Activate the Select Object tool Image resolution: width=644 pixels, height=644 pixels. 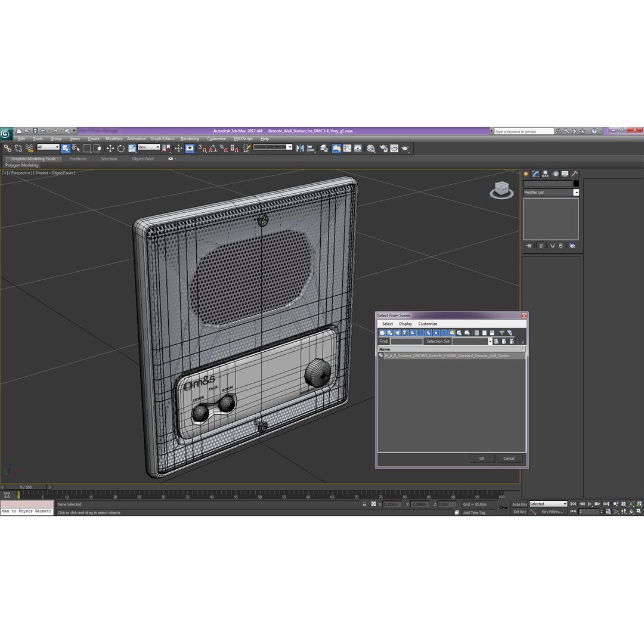pyautogui.click(x=65, y=148)
